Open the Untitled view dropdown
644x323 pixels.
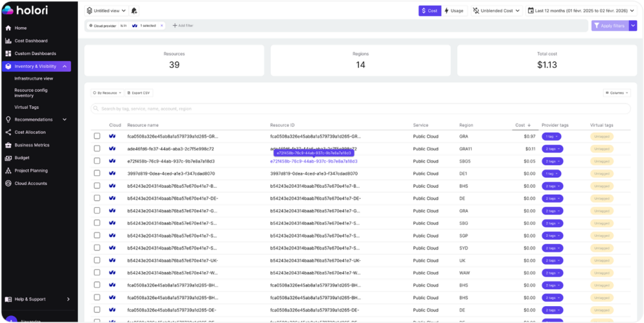[x=106, y=11]
